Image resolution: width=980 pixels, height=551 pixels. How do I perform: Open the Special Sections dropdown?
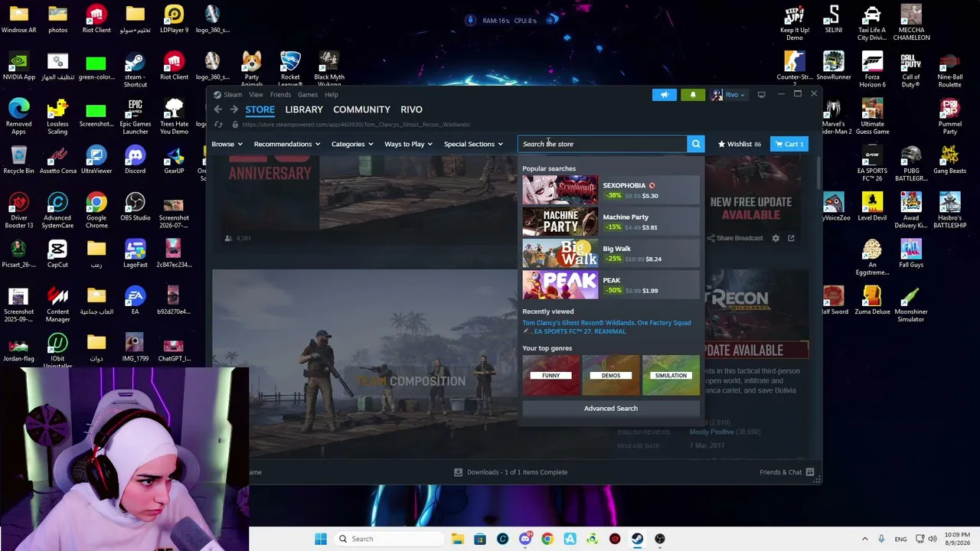tap(473, 144)
